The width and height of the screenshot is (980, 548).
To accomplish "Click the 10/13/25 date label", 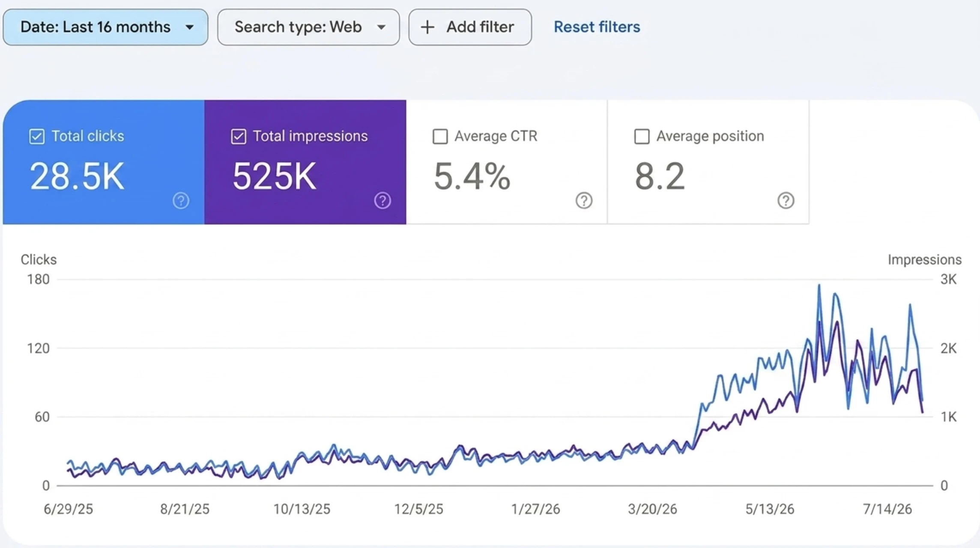I will coord(302,509).
